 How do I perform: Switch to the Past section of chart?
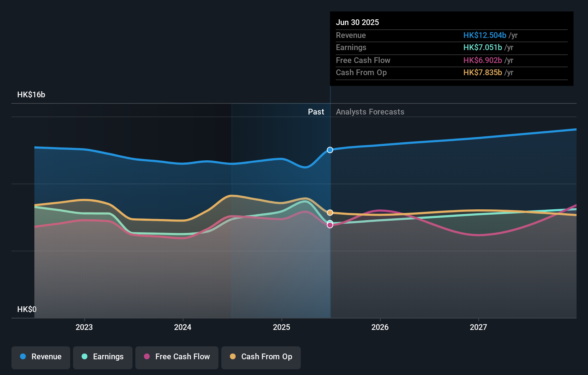pos(316,112)
